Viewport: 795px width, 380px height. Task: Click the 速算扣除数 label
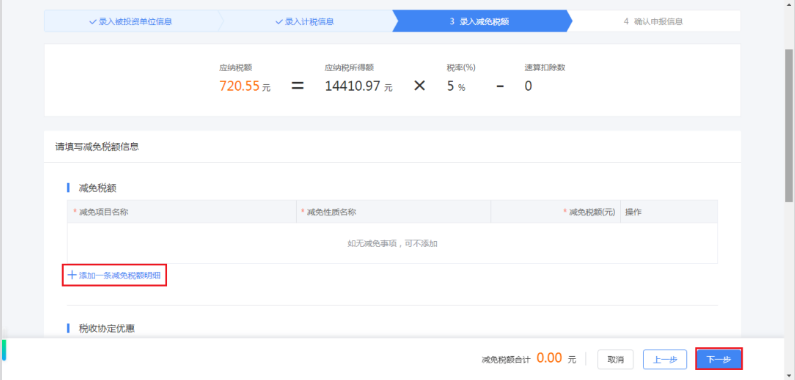545,67
